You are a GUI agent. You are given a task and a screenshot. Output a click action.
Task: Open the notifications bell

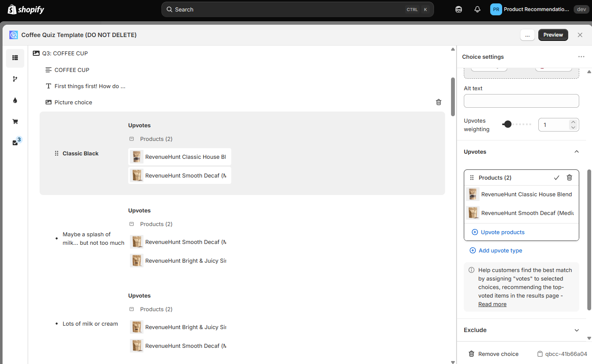click(477, 9)
